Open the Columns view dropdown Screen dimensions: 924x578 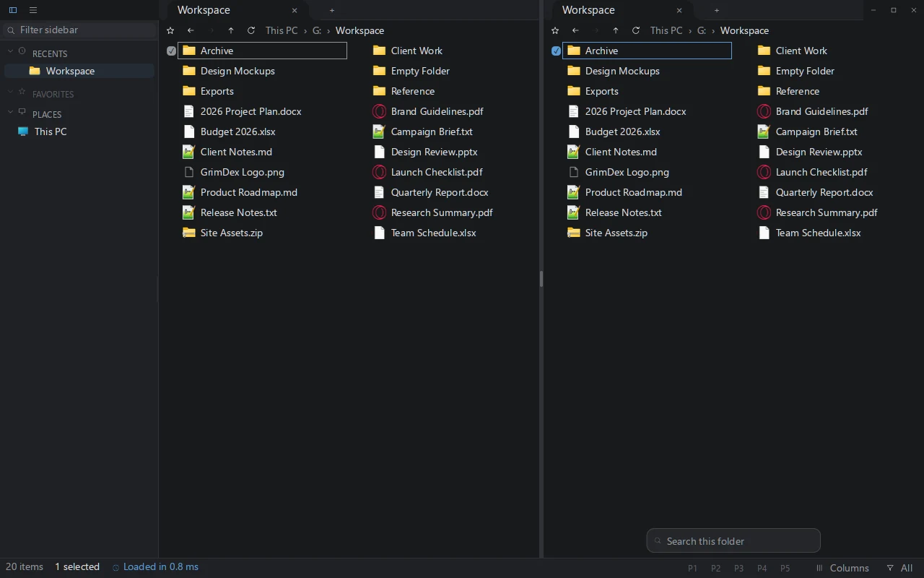tap(842, 568)
